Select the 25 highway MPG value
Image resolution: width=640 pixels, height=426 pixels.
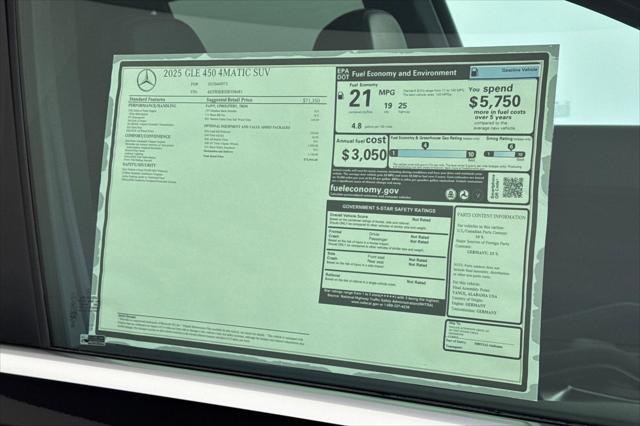pos(402,106)
